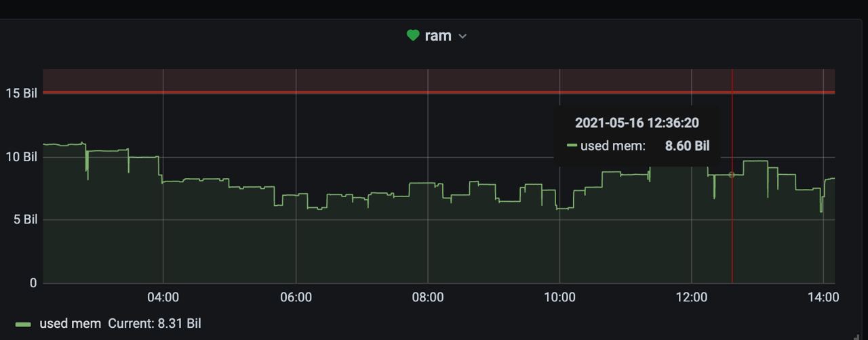Click the 06:00 x-axis time label

click(x=296, y=297)
